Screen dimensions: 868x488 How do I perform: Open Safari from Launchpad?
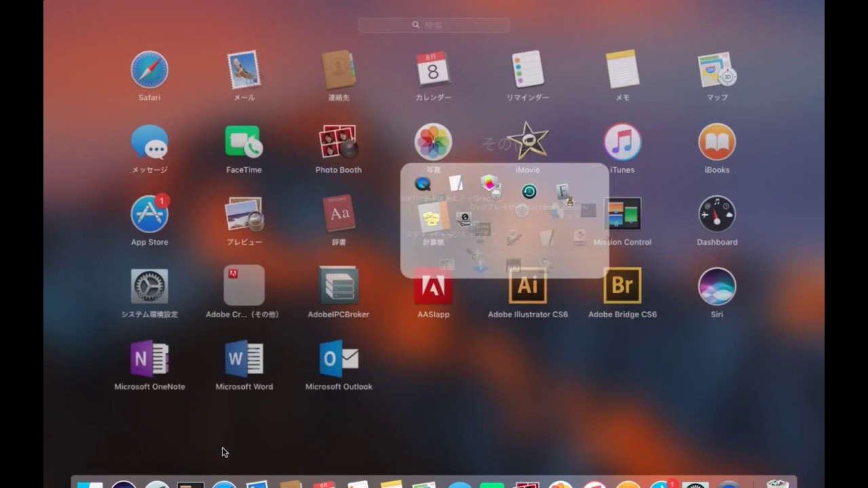tap(149, 70)
